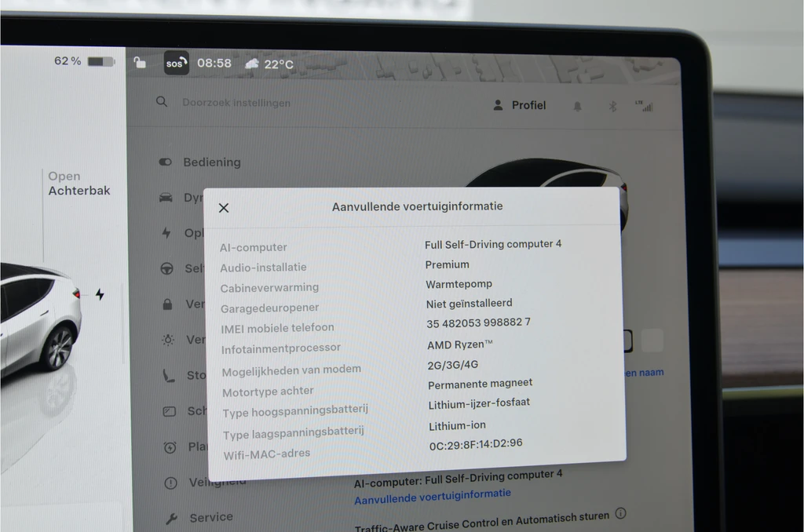Select the MAC address 0C:29:8F:14:D2:96
The image size is (804, 532).
point(476,444)
